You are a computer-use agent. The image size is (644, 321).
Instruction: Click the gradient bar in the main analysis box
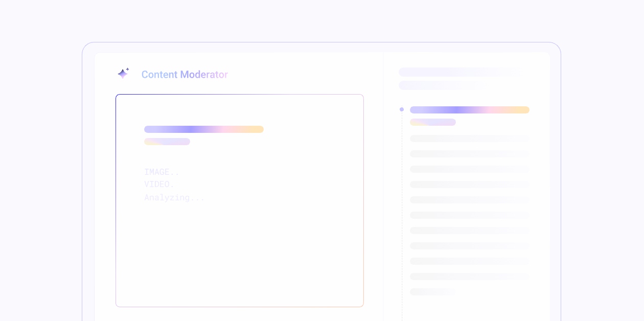(203, 129)
